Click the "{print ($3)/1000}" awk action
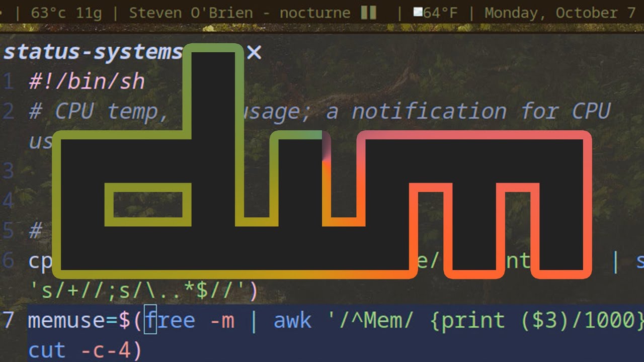This screenshot has height=362, width=644. [537, 320]
